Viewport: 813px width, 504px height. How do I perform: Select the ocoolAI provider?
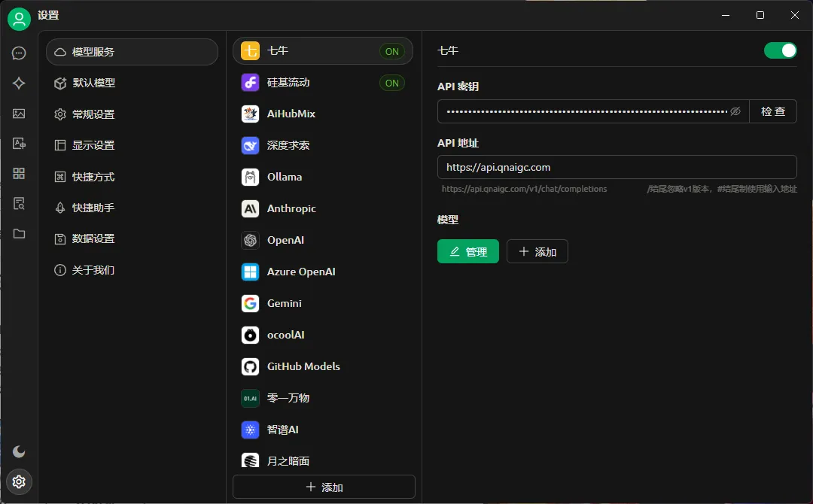coord(323,335)
